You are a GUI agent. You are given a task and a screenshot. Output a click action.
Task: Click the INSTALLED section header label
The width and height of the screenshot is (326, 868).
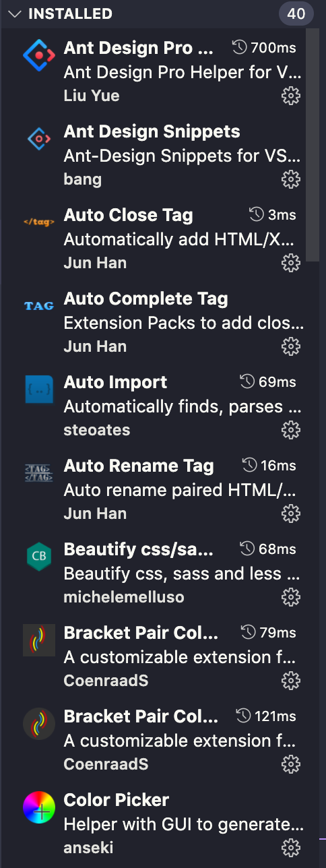pyautogui.click(x=70, y=13)
